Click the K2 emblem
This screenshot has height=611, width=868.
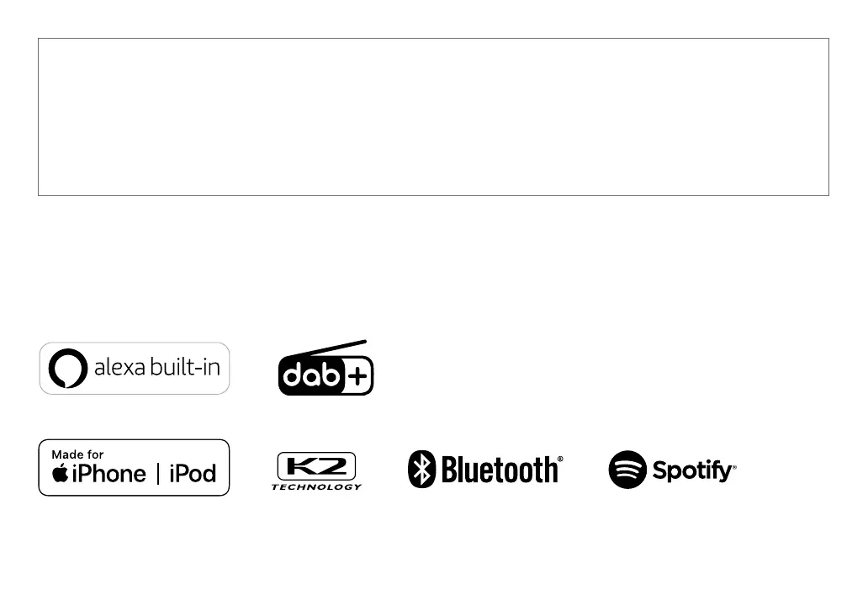coord(316,466)
